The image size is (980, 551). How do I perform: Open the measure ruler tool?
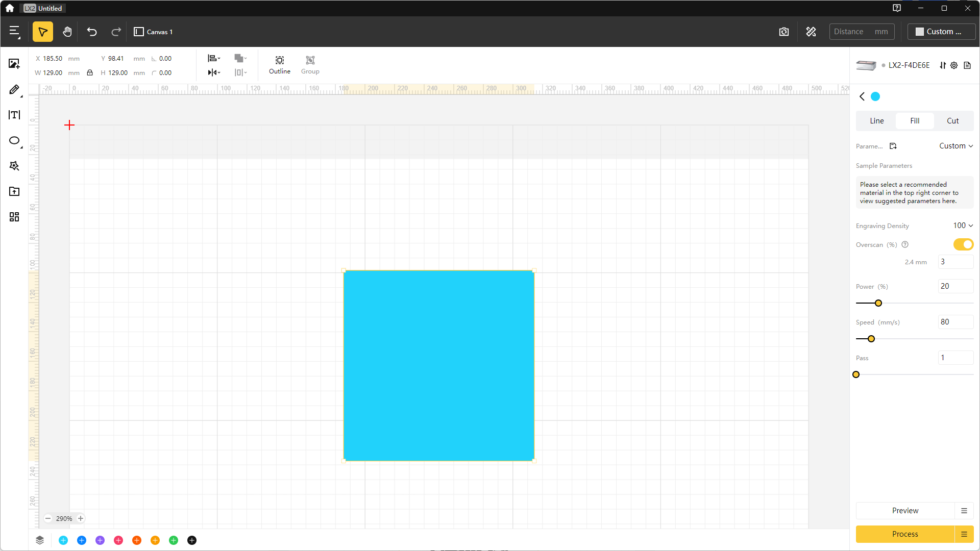[811, 32]
